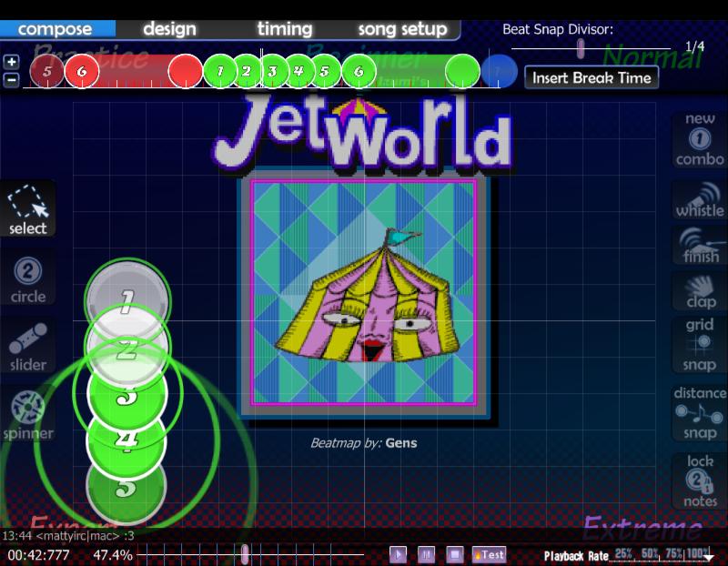
Task: Select hit circle 1 in the playfield
Action: pyautogui.click(x=127, y=292)
